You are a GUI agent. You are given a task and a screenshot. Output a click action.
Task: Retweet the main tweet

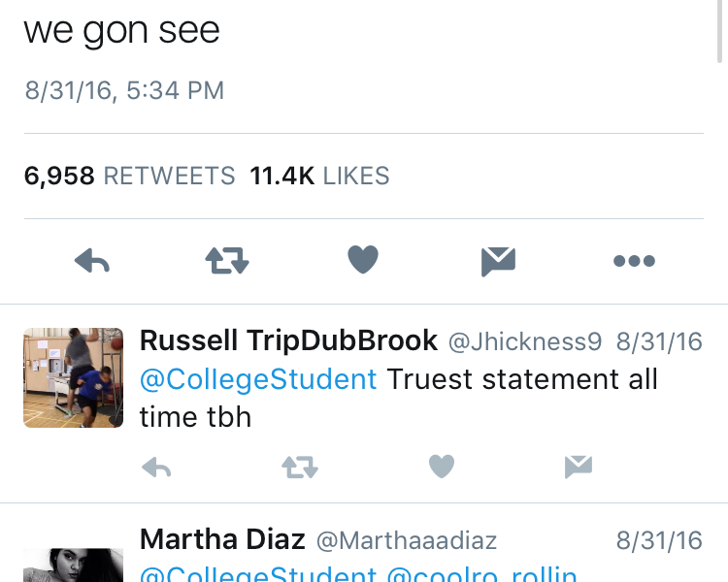227,260
